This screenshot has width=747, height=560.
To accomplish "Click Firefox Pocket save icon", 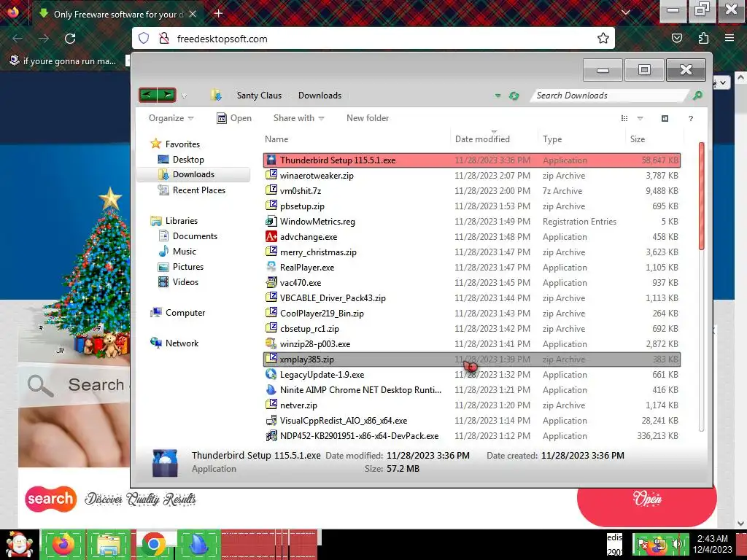I will pos(676,39).
